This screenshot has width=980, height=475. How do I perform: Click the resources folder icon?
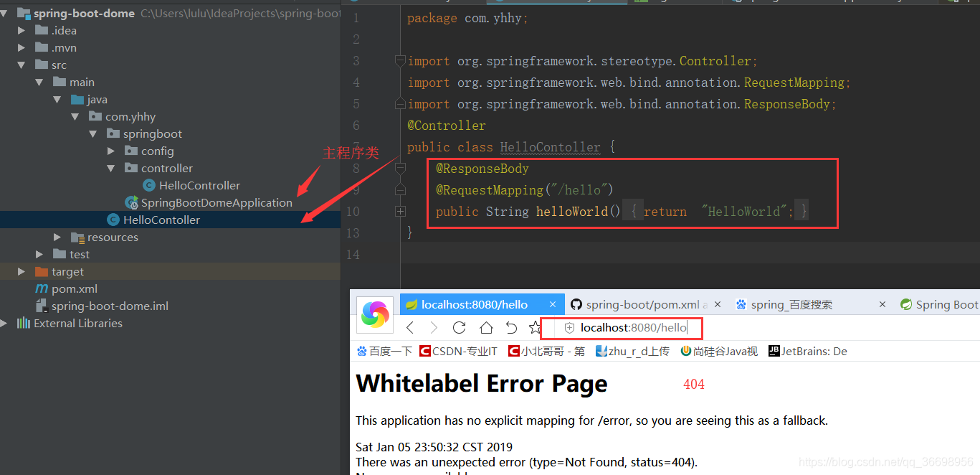click(77, 237)
